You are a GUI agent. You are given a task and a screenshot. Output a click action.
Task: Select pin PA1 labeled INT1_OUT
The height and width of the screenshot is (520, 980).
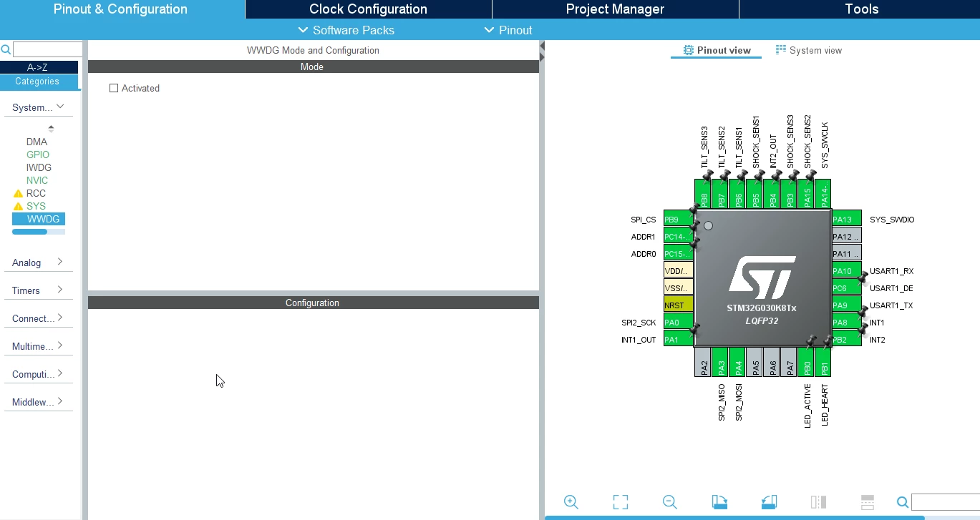[678, 340]
